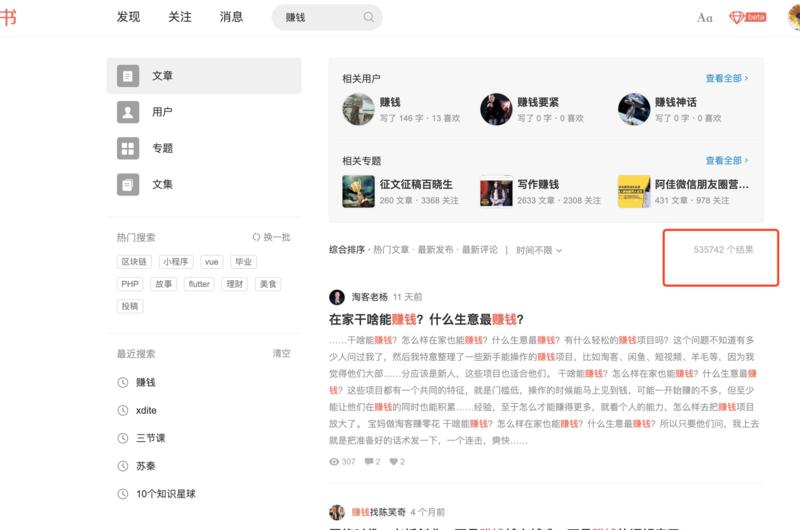Go to the 发现 tab
800x530 pixels.
pyautogui.click(x=128, y=17)
